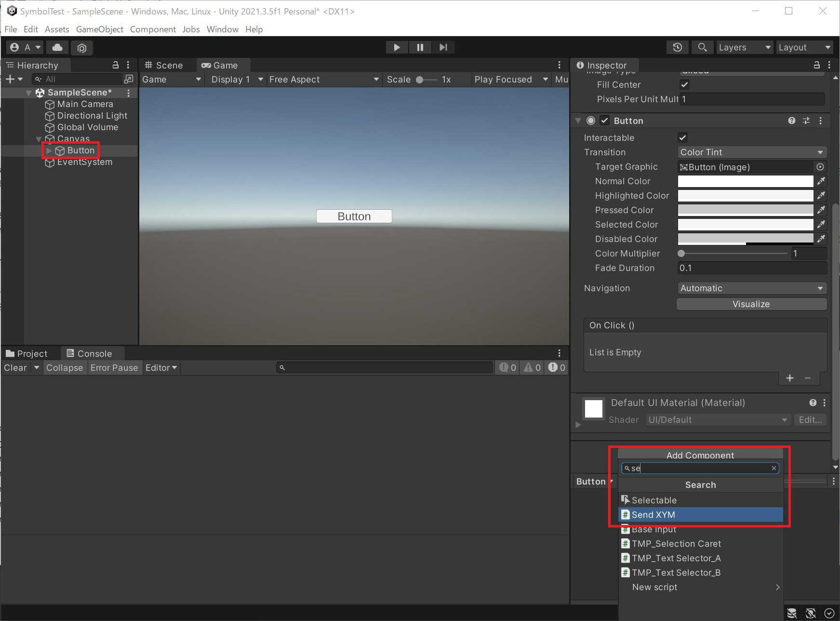Click the eyedropper for Disabled Color
This screenshot has width=840, height=621.
[x=821, y=239]
